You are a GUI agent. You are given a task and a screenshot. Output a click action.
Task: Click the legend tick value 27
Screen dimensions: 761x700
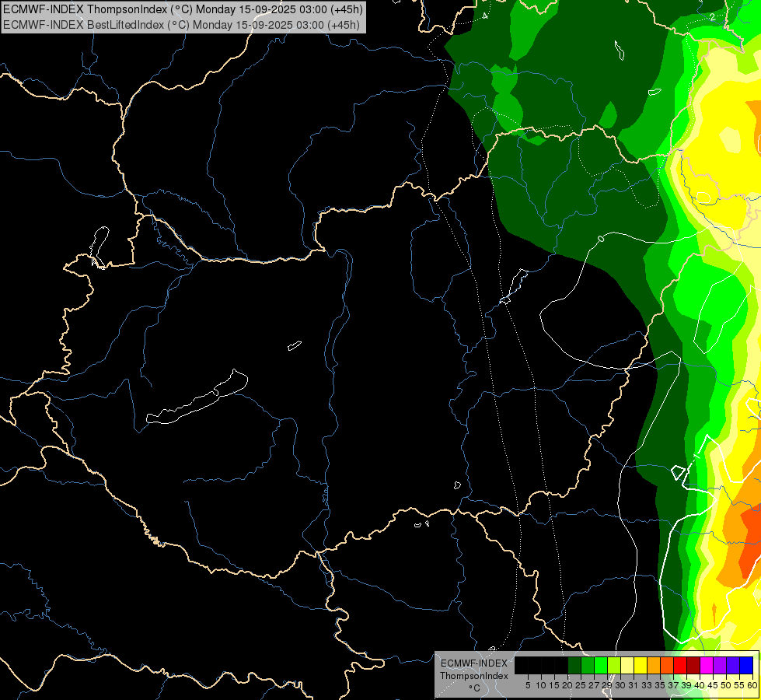click(x=594, y=685)
